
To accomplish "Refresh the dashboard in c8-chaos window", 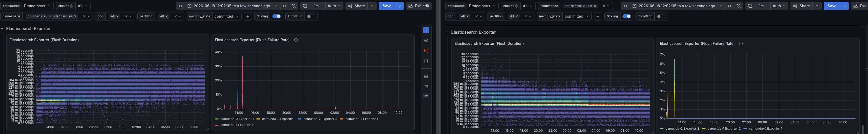I will click(x=305, y=6).
